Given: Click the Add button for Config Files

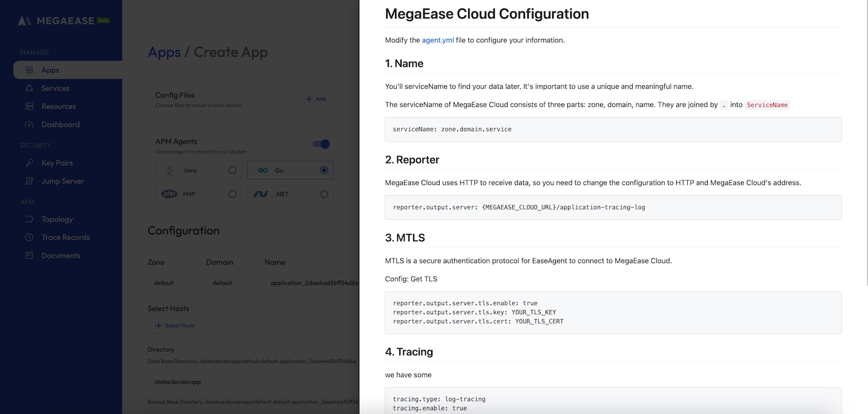Looking at the screenshot, I should (x=316, y=99).
